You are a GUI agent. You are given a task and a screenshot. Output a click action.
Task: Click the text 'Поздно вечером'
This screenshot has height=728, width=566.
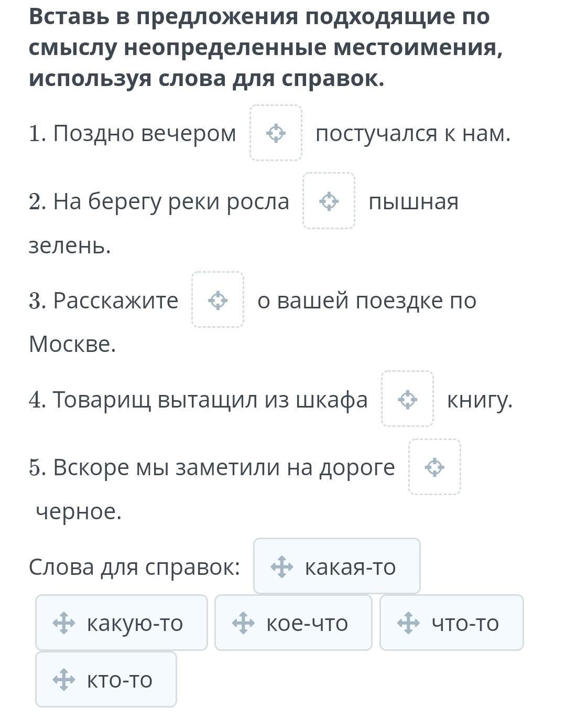click(144, 133)
